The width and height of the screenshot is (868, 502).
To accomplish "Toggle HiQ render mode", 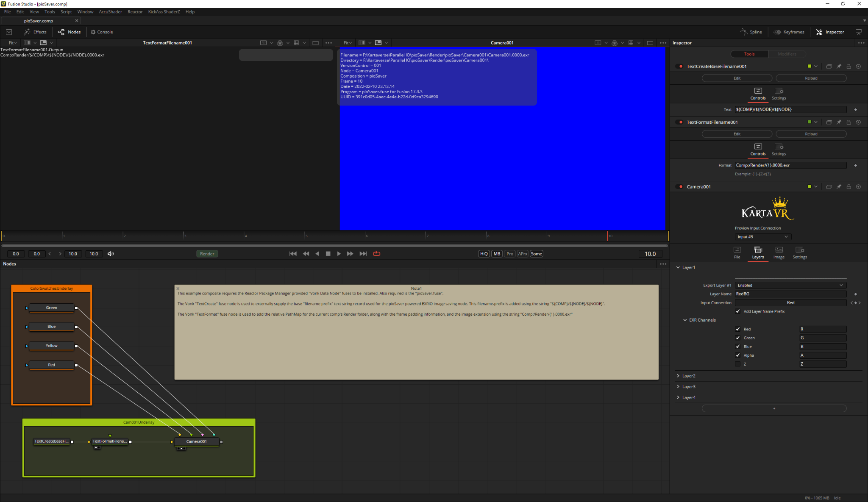I will [484, 254].
